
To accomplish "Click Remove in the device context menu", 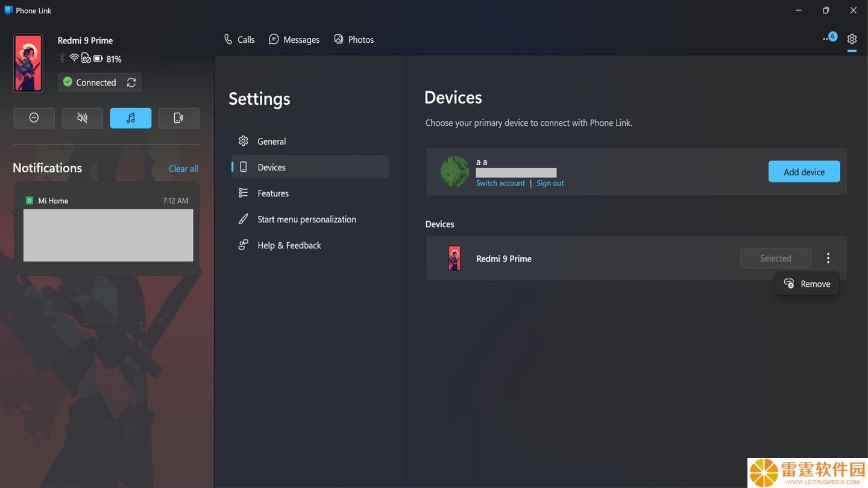I will click(x=807, y=284).
